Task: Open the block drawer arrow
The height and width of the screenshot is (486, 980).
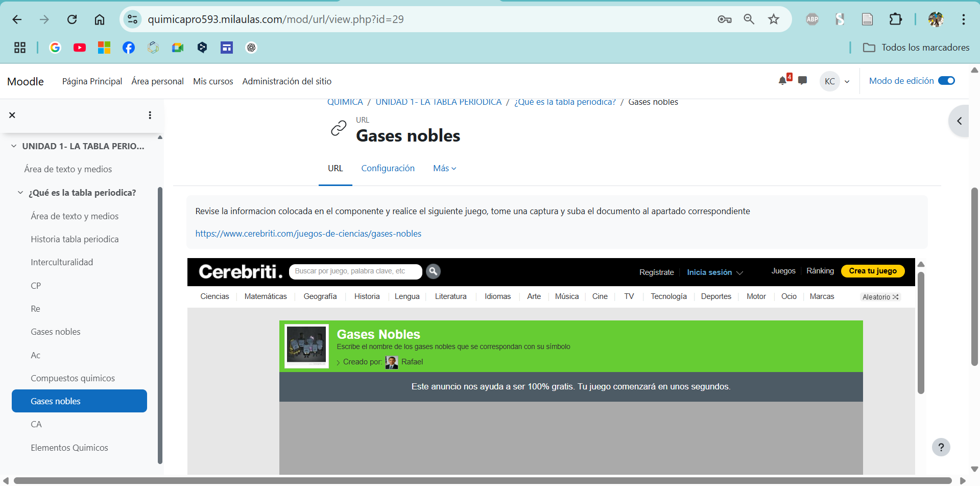Action: pos(959,121)
